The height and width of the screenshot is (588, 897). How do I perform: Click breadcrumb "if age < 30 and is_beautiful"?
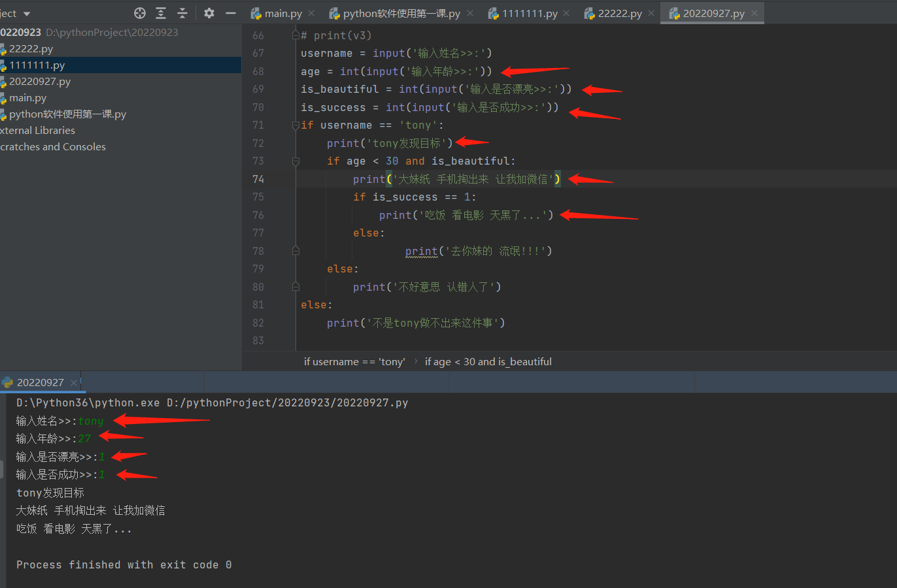[x=488, y=361]
